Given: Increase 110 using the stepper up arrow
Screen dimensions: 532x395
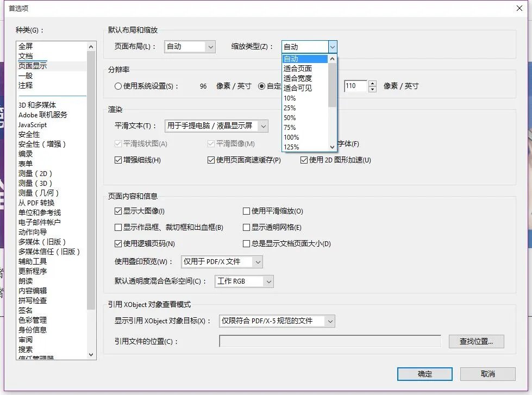Looking at the screenshot, I should pos(372,83).
